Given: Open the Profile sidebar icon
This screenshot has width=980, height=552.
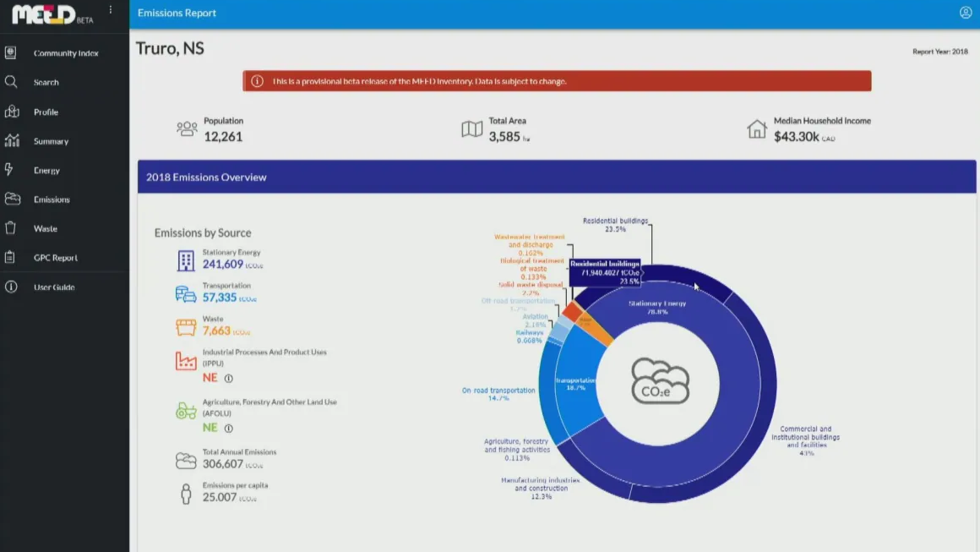Looking at the screenshot, I should (x=11, y=112).
